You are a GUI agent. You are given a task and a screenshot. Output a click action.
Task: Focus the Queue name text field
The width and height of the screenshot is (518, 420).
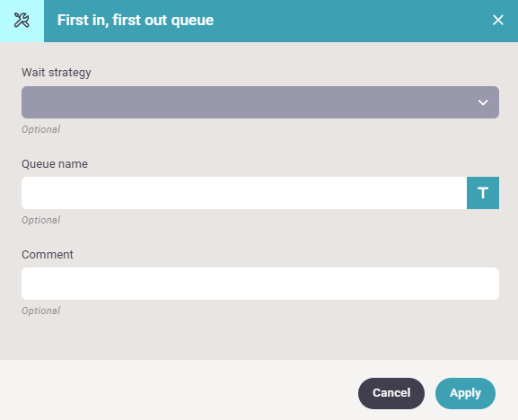[x=244, y=193]
